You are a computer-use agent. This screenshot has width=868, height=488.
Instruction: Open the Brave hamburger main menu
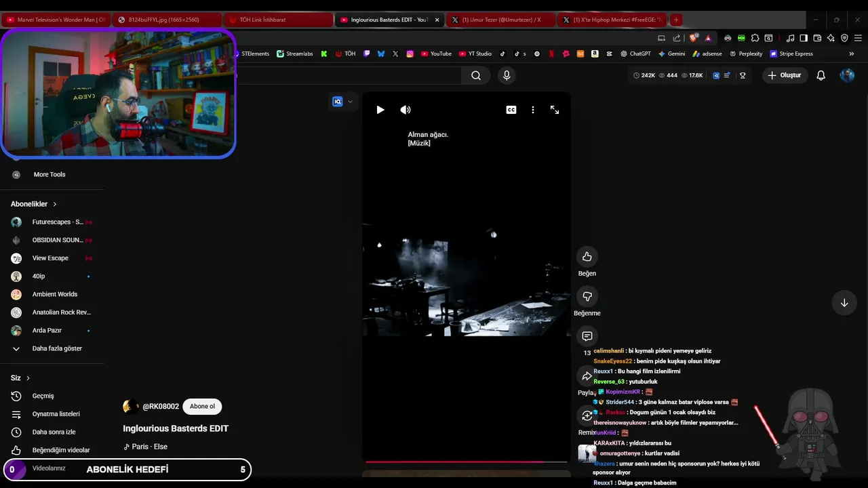(858, 38)
